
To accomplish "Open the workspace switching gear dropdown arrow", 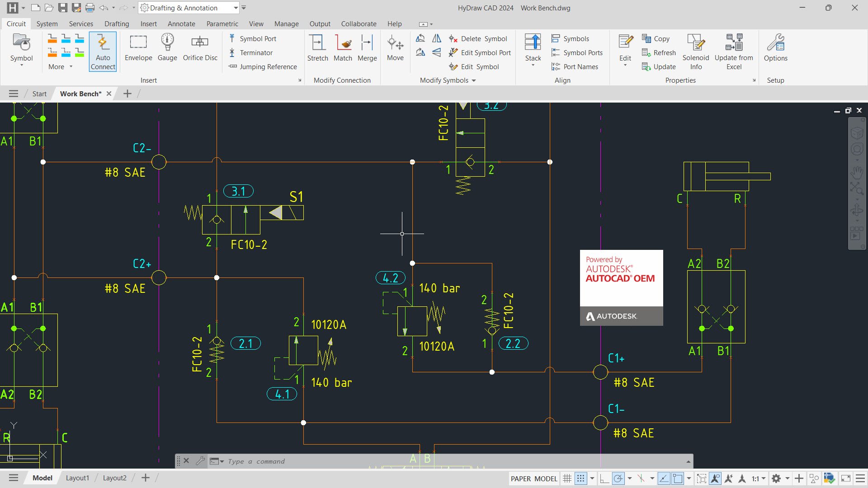I will pos(787,478).
